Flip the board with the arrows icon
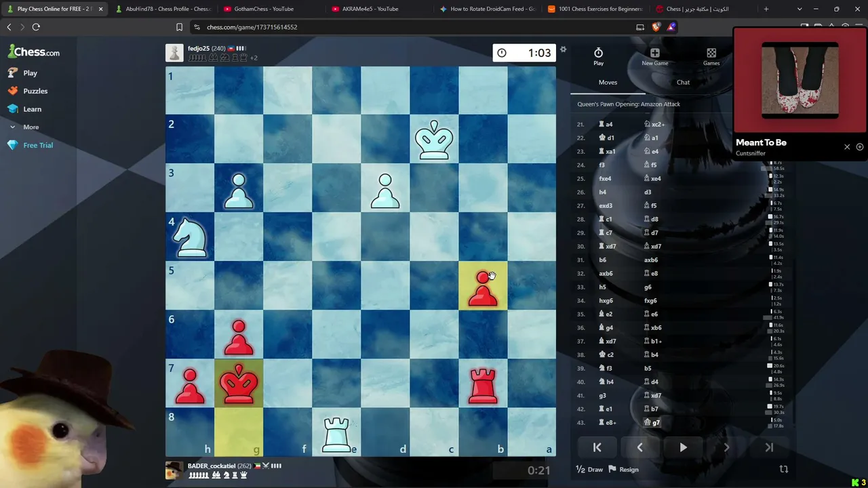 tap(784, 469)
